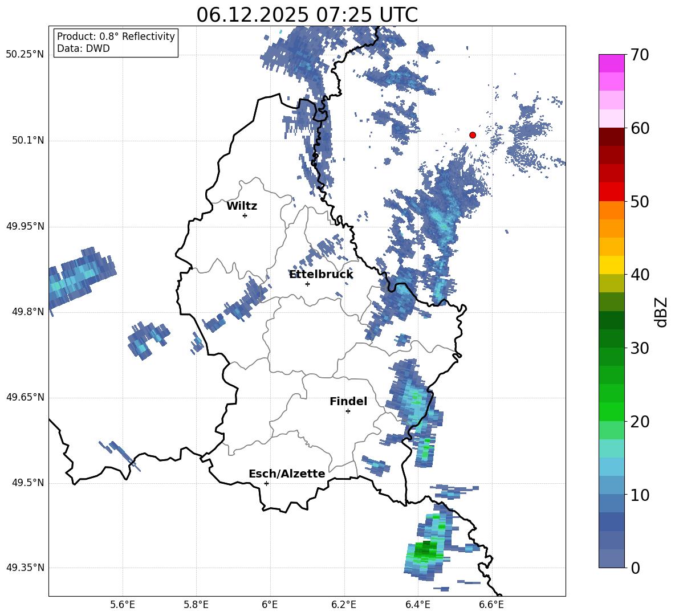
Task: Click the Product: 0.8° Reflectivity text
Action: [x=116, y=36]
